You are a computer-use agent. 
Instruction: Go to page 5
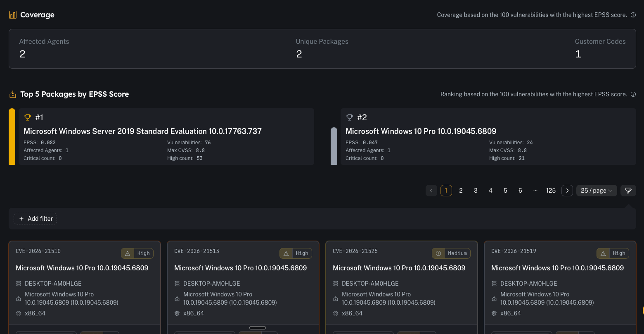pos(506,191)
